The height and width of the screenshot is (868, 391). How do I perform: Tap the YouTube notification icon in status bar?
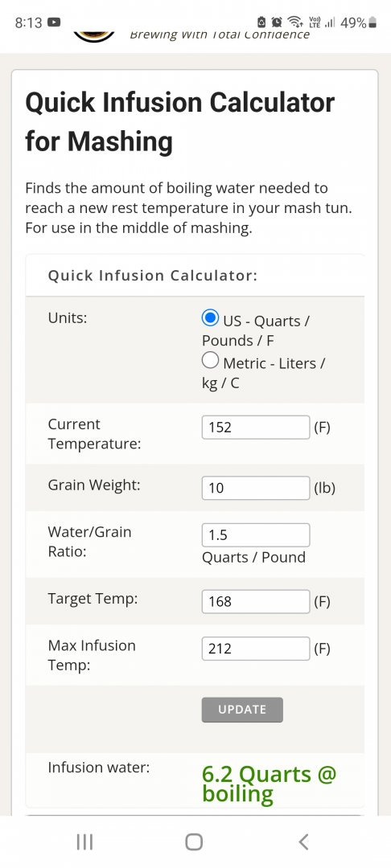click(54, 23)
